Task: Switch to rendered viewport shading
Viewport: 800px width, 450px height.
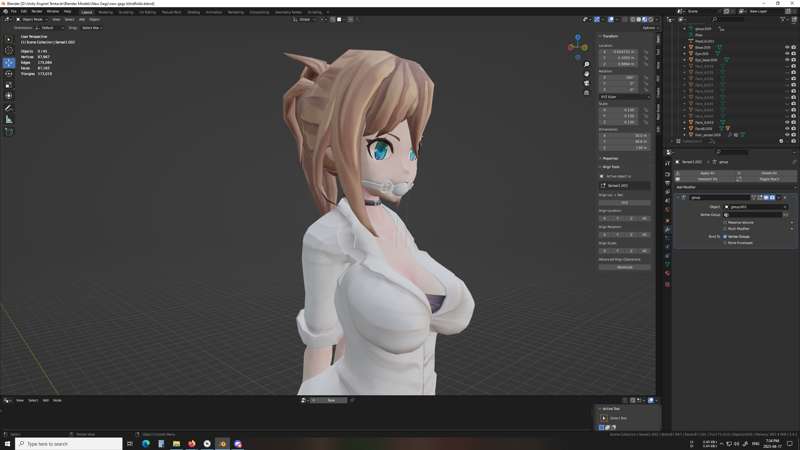Action: 651,19
